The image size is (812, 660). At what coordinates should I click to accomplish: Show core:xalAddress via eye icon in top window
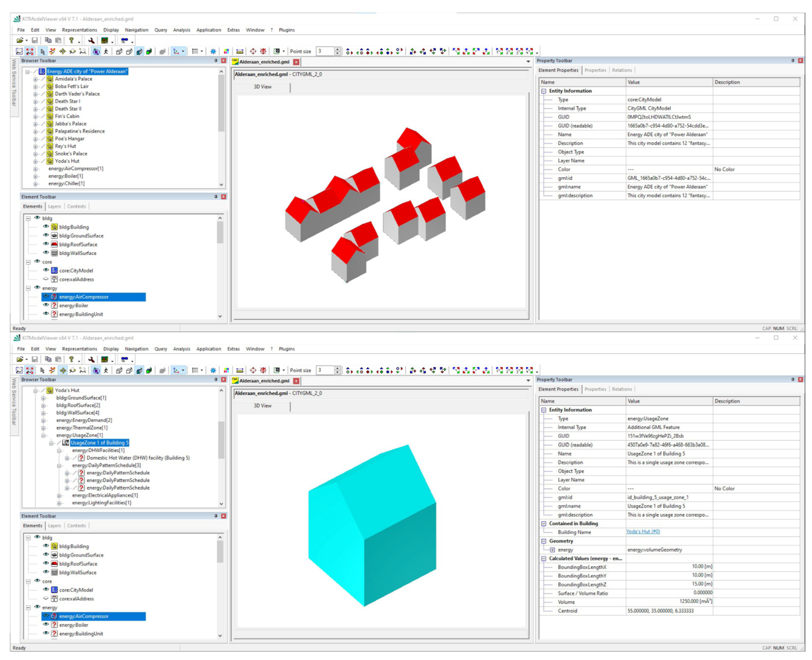(x=46, y=279)
